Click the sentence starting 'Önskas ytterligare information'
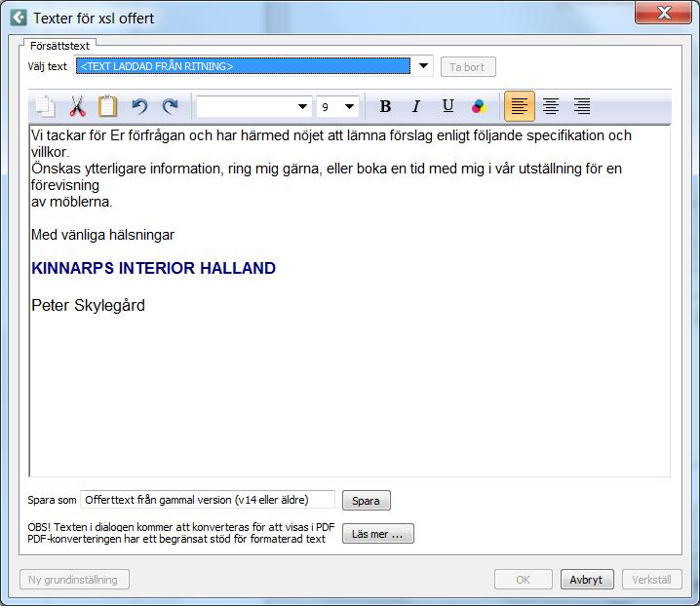The width and height of the screenshot is (700, 606). pos(326,176)
